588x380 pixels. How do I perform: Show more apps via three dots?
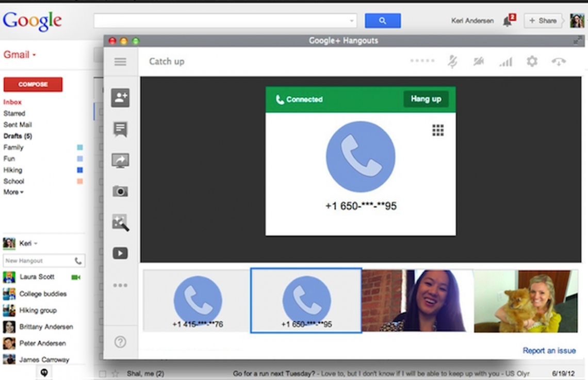120,286
